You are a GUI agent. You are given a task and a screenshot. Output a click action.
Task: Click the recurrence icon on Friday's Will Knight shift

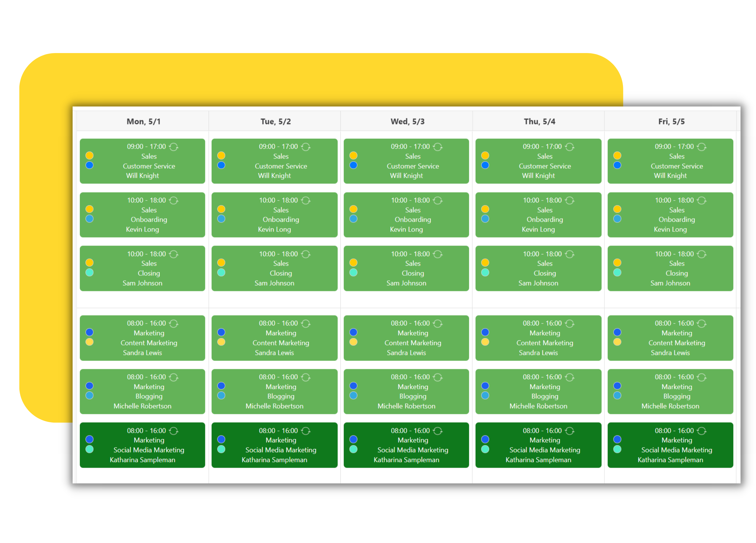click(x=702, y=147)
